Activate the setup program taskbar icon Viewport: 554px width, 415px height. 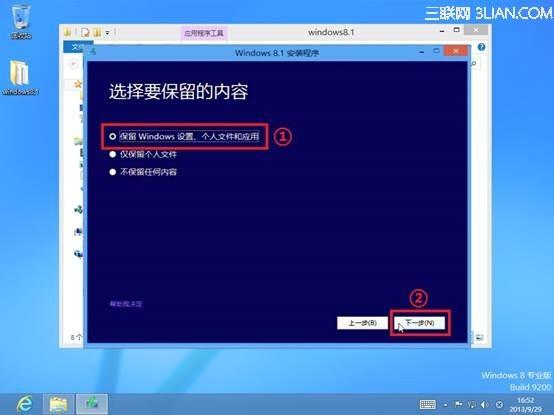click(92, 404)
